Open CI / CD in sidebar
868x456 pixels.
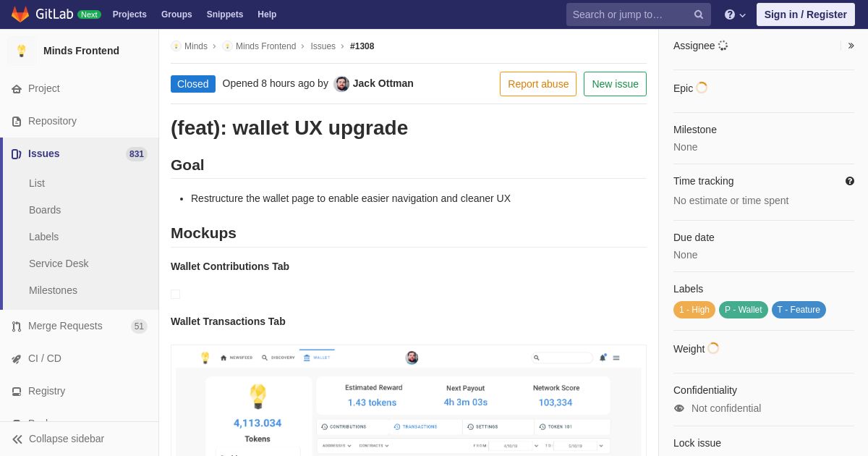[x=80, y=358]
